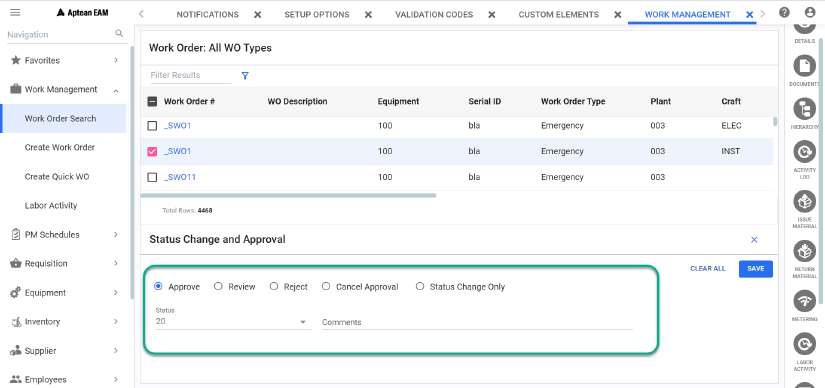Open the Status 20 dropdown
825x388 pixels.
pyautogui.click(x=232, y=321)
